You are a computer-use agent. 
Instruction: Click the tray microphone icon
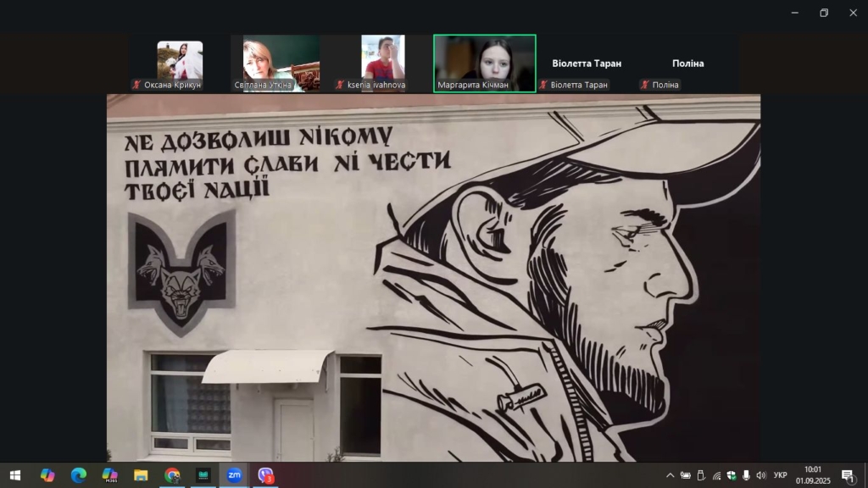(x=746, y=475)
